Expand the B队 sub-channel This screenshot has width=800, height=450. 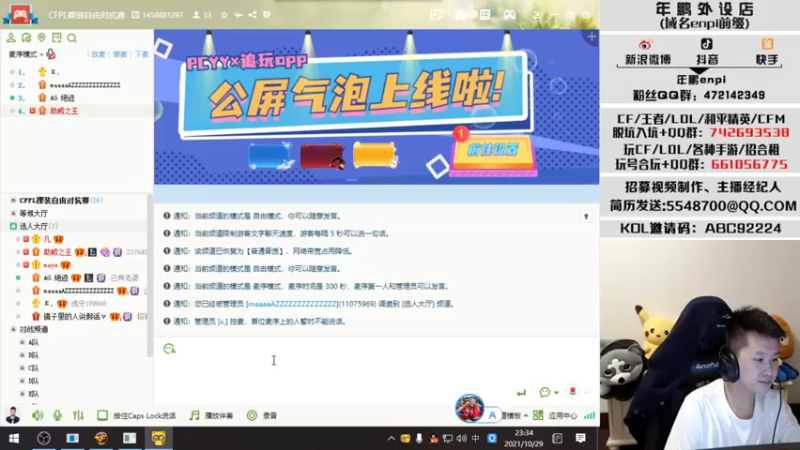click(x=22, y=355)
